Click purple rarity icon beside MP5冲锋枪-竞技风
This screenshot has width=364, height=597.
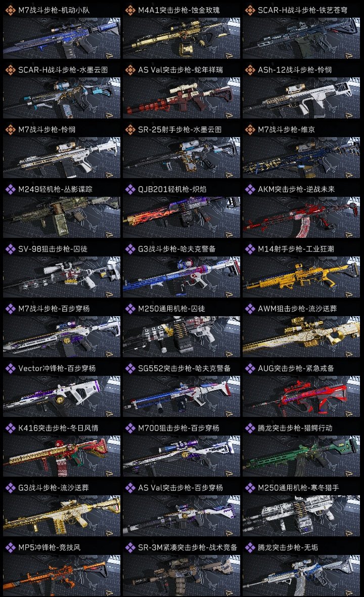(10, 547)
